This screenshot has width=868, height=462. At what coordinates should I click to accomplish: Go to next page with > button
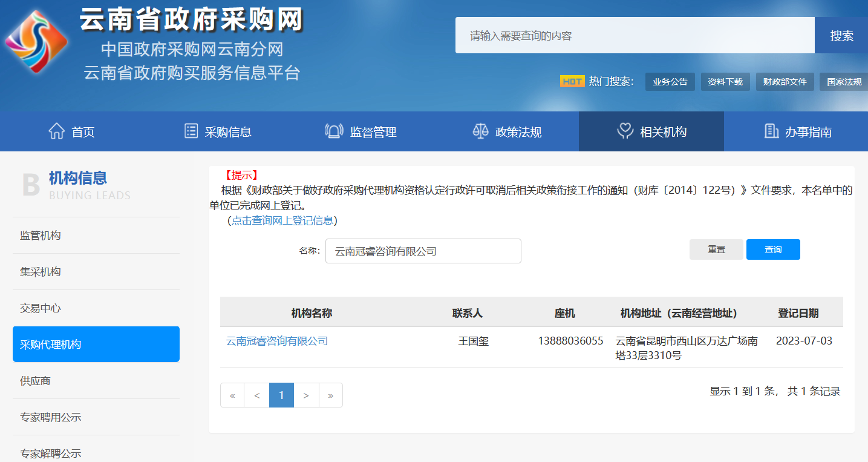(x=306, y=395)
